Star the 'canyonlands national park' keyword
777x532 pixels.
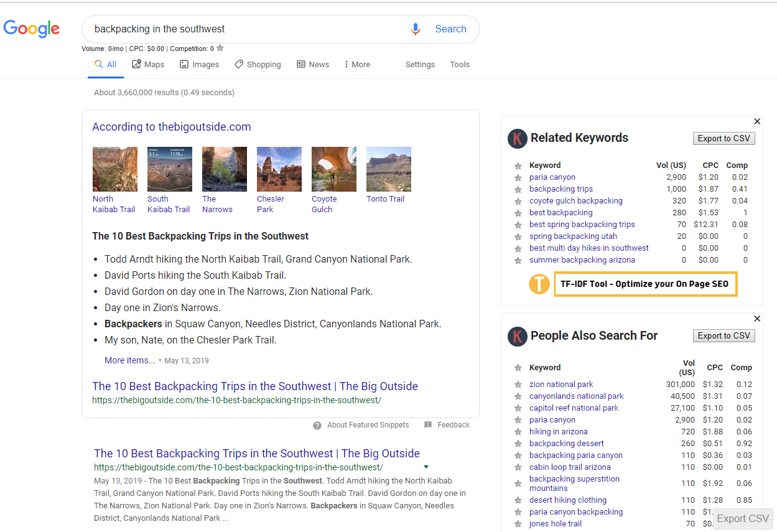point(518,396)
